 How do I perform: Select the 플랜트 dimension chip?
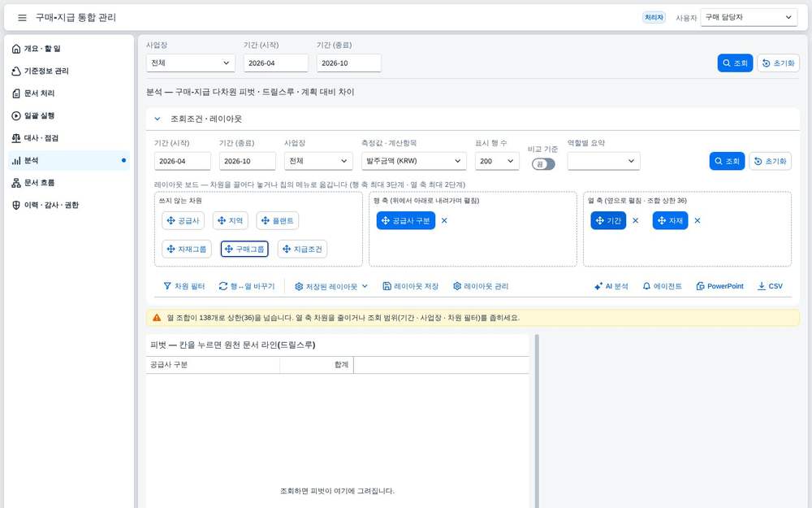pyautogui.click(x=277, y=220)
